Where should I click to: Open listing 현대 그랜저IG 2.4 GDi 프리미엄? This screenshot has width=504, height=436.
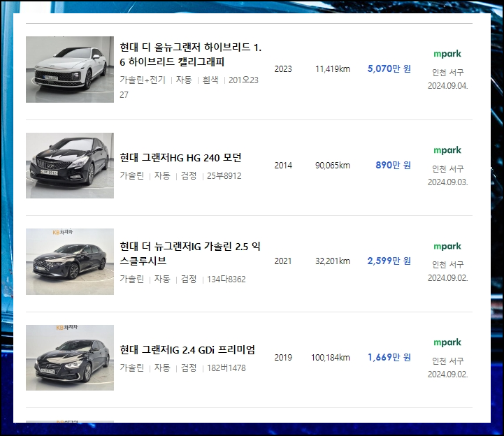pyautogui.click(x=187, y=349)
